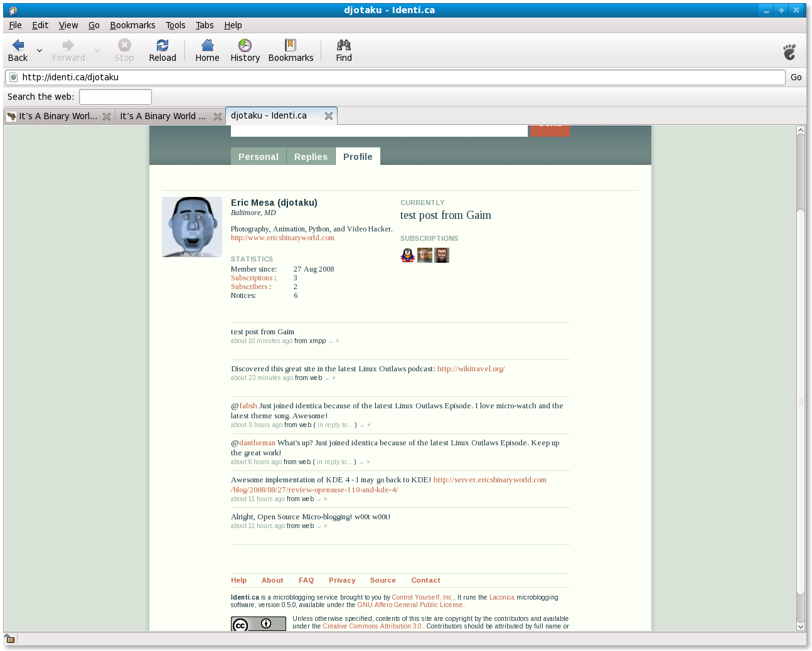Click the GNOME foot throbber icon

coord(789,51)
